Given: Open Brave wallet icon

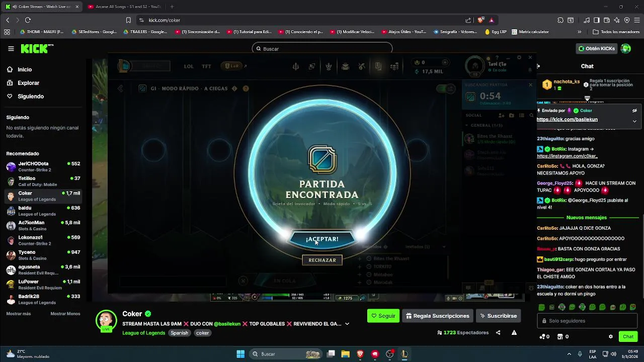Looking at the screenshot, I should (x=606, y=20).
